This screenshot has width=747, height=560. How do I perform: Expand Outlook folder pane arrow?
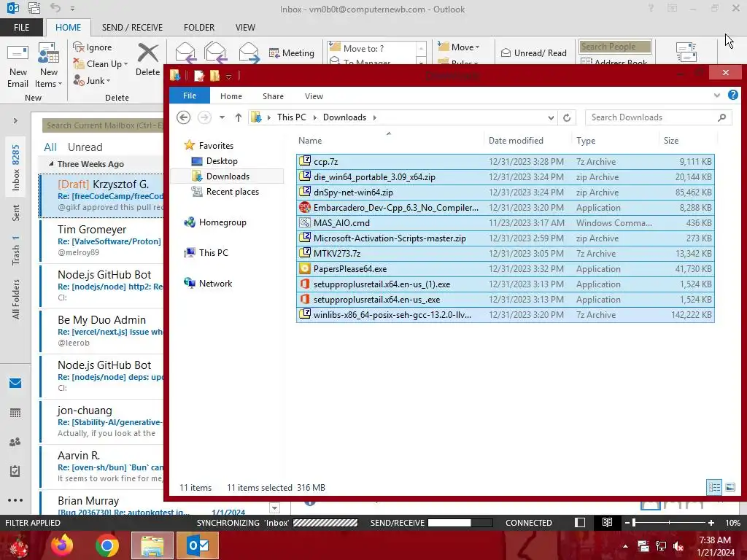click(x=15, y=120)
